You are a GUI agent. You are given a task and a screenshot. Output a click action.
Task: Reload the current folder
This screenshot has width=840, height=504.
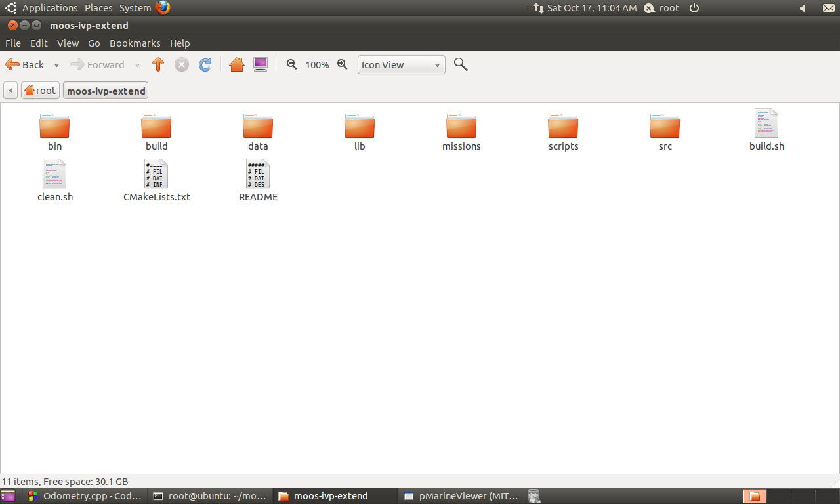tap(205, 64)
